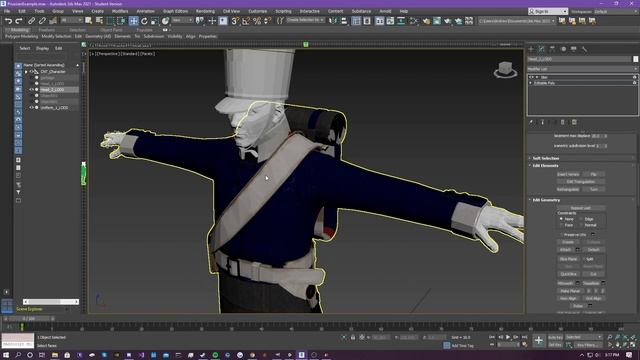Click the Redo arrow icon
The height and width of the screenshot is (360, 640).
19,21
